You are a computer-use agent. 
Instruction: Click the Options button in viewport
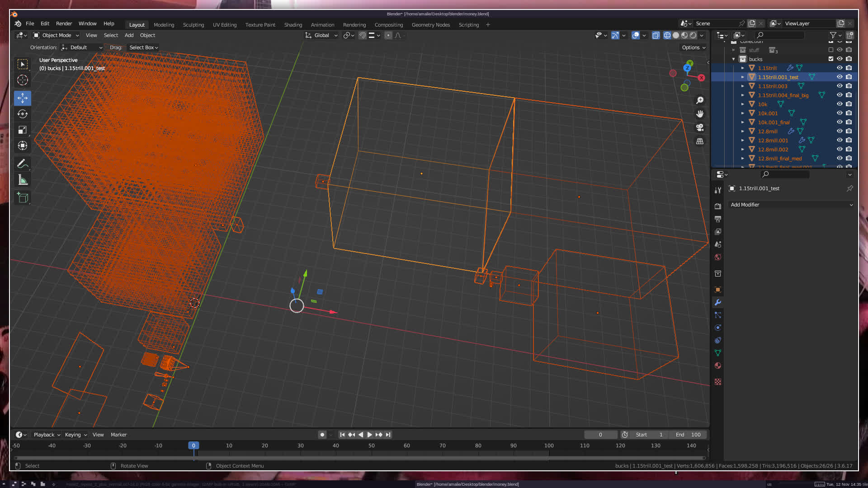click(693, 47)
